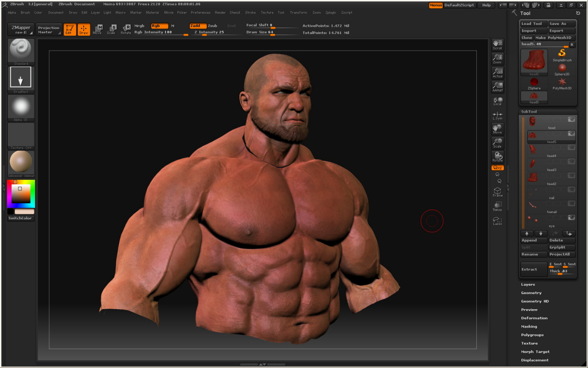Select the Scale transform tool in top shelf

coord(111,30)
